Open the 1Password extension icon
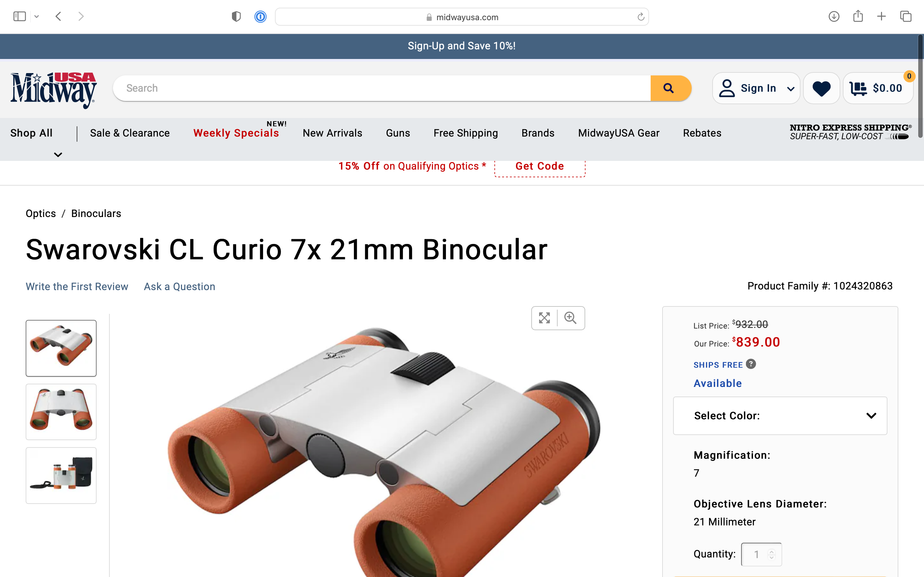 coord(261,17)
